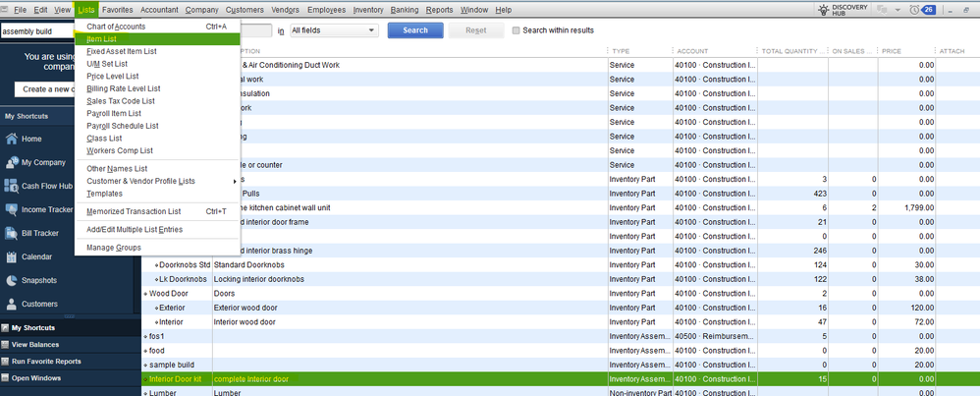This screenshot has height=396, width=980.
Task: Open the Calendar shortcut icon
Action: [11, 256]
